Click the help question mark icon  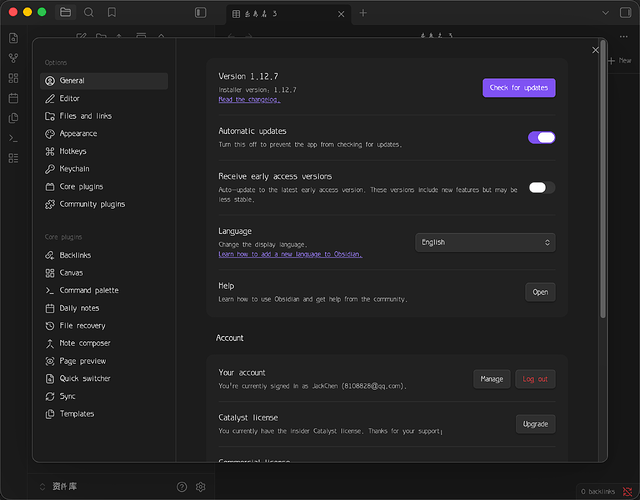coord(182,487)
